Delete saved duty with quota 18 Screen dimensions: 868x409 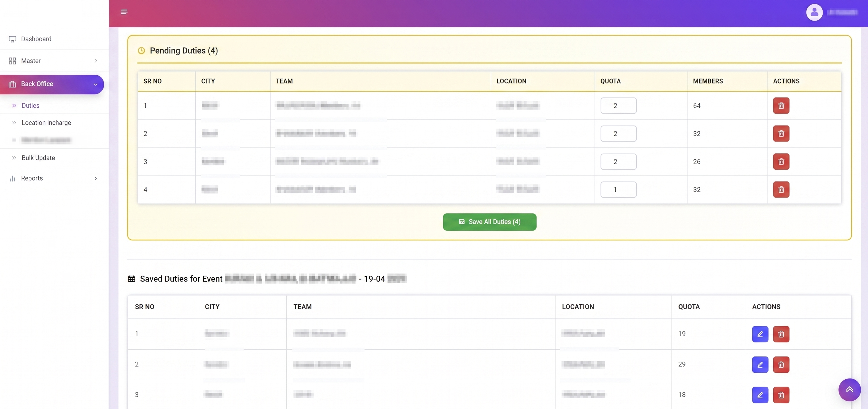(781, 395)
